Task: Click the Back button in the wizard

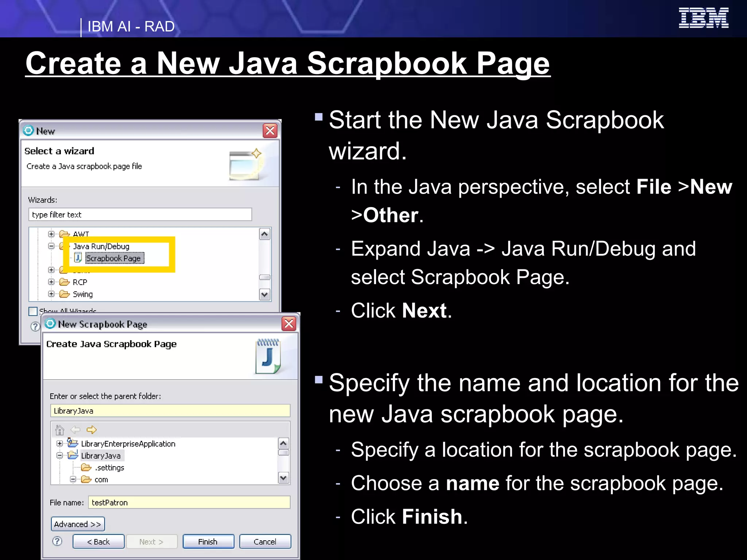Action: pyautogui.click(x=98, y=541)
